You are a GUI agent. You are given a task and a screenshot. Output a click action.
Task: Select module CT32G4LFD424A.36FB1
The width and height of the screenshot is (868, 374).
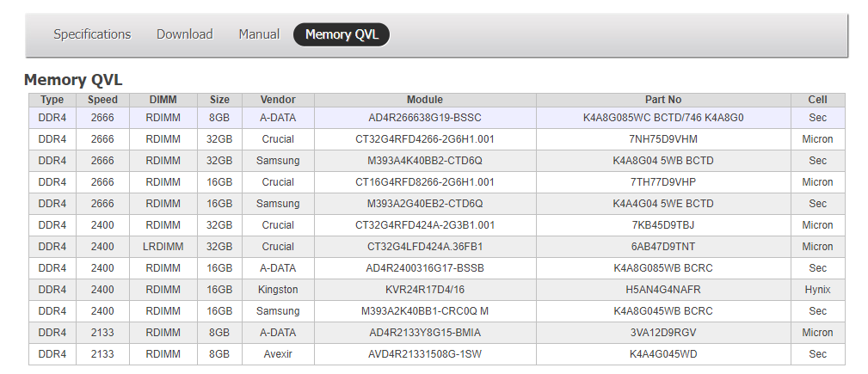tap(425, 247)
